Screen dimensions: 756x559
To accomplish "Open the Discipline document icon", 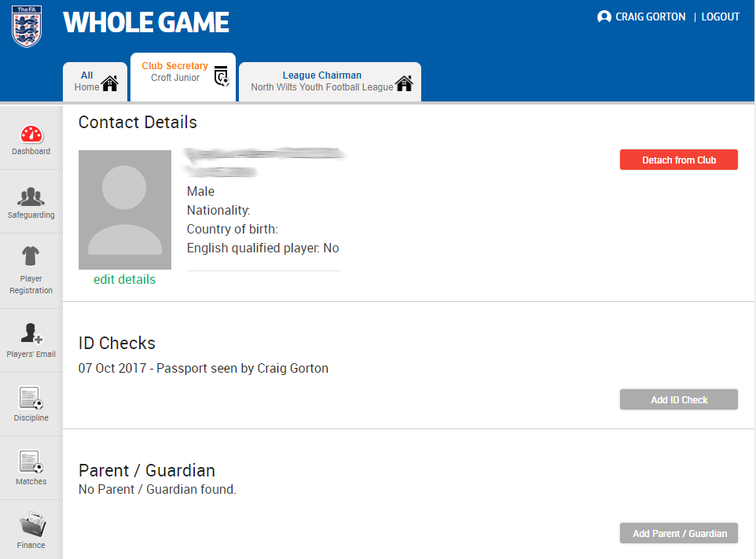I will [x=31, y=397].
